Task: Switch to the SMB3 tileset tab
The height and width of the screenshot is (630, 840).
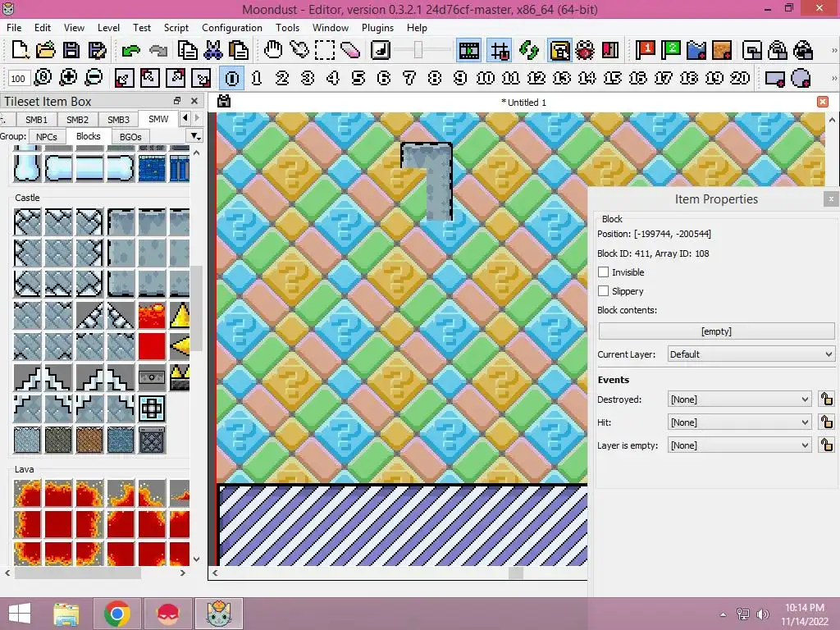Action: pos(118,120)
